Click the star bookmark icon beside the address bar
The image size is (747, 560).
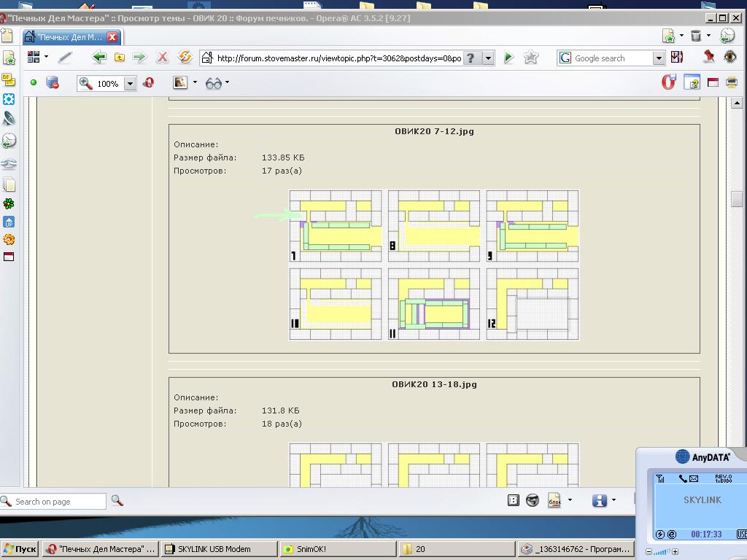[x=531, y=58]
